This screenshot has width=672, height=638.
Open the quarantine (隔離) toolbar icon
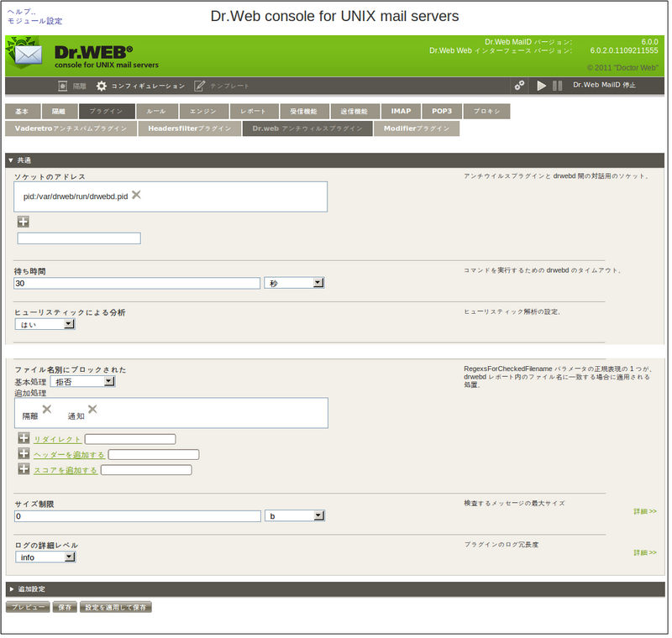click(x=62, y=86)
